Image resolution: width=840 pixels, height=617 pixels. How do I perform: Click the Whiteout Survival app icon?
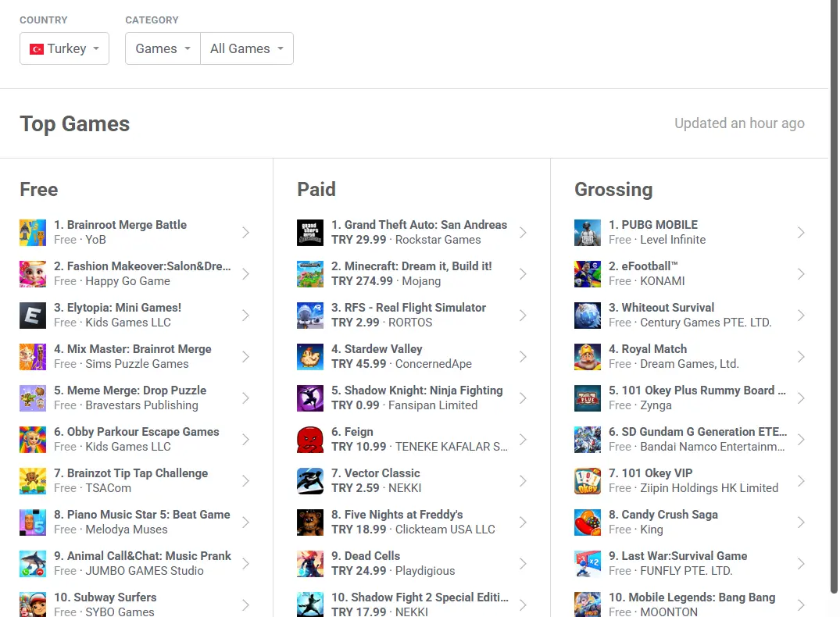[x=588, y=316]
